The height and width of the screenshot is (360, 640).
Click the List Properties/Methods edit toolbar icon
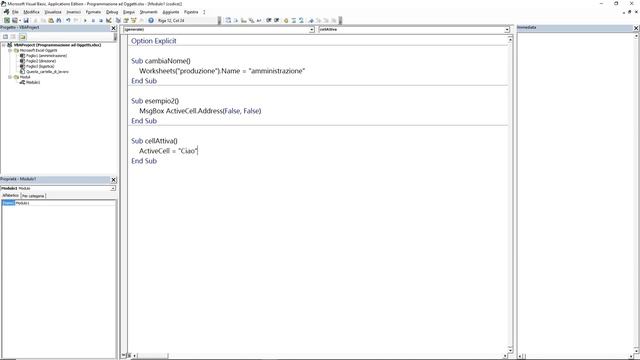point(228,20)
